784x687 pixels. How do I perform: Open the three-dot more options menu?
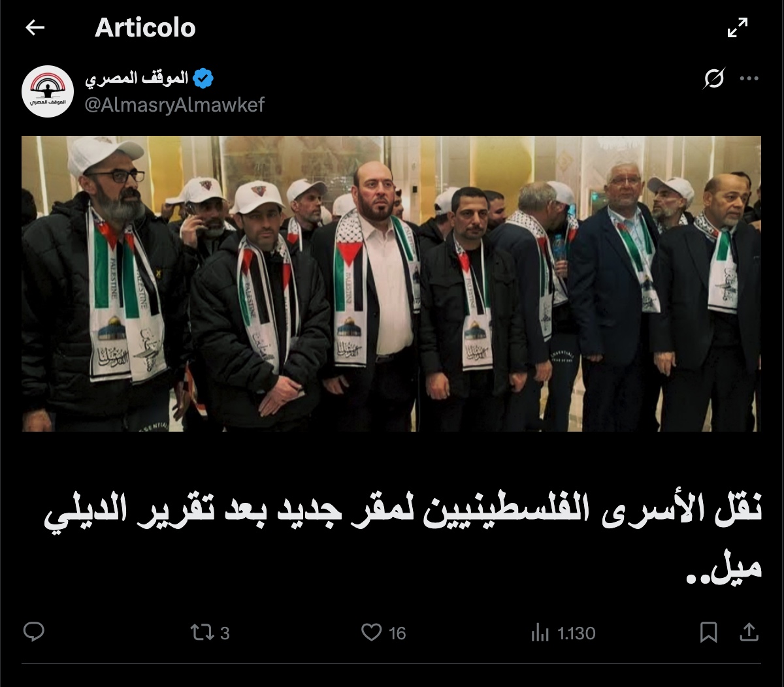749,79
